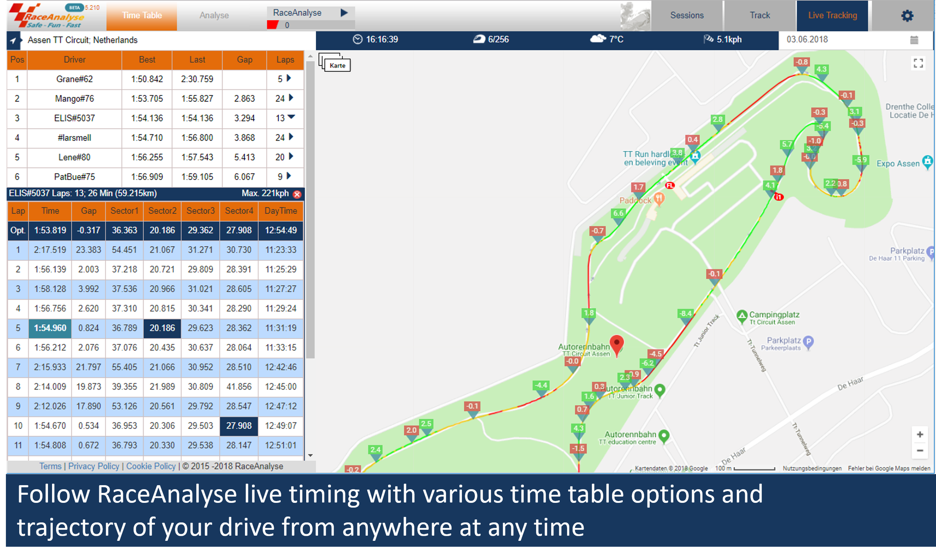The width and height of the screenshot is (936, 560).
Task: Click Fehler bei Google Maps melden link
Action: (x=889, y=468)
